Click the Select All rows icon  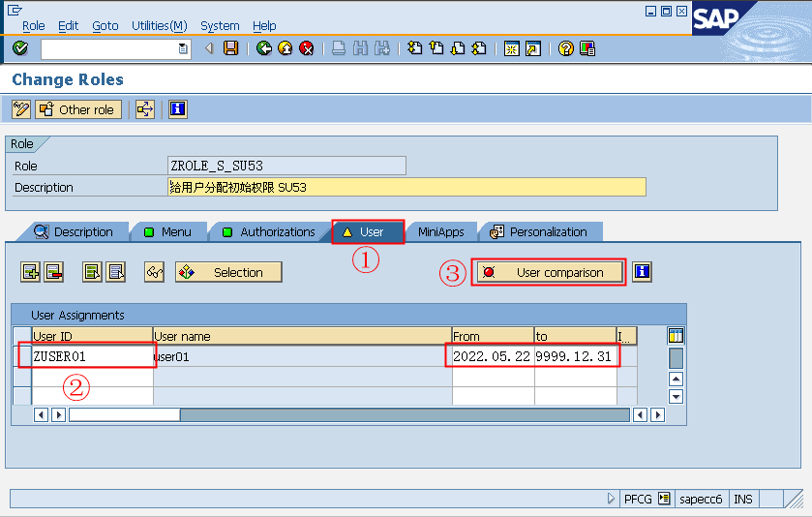92,272
